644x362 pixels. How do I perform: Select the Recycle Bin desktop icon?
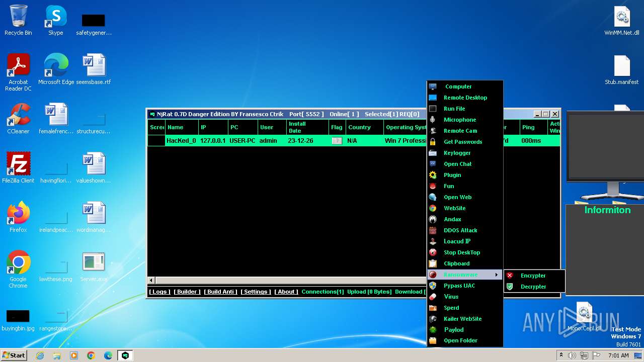click(18, 21)
